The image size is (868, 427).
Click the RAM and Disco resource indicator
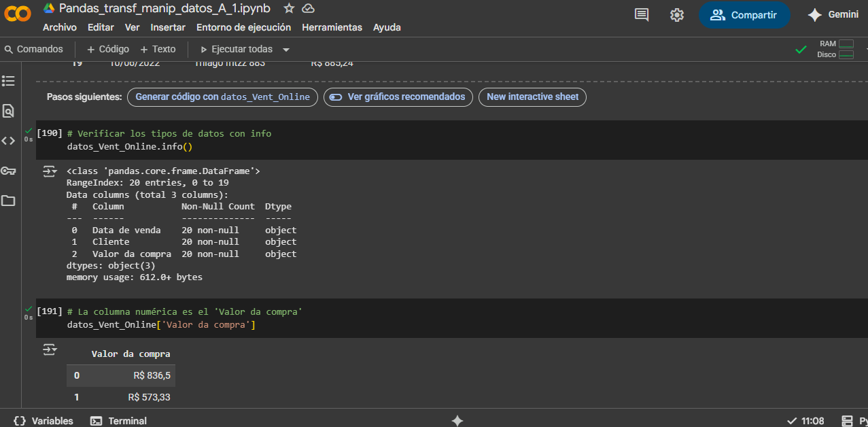coord(835,49)
